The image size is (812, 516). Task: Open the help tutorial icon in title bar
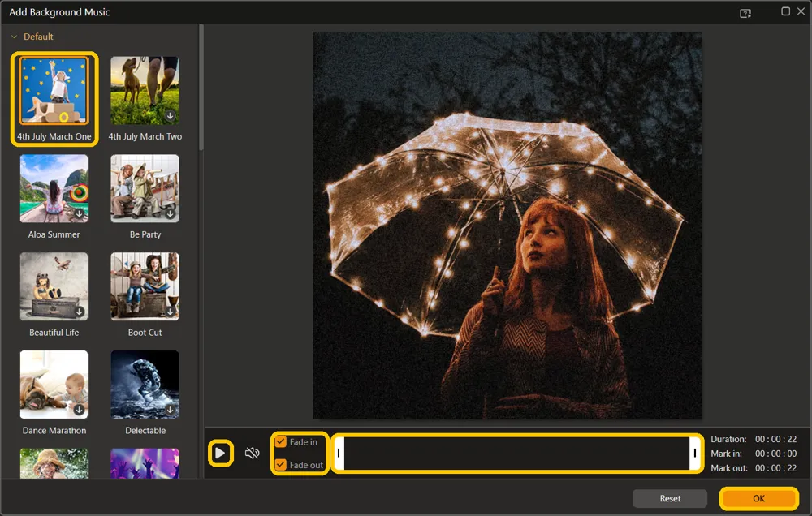[x=745, y=13]
